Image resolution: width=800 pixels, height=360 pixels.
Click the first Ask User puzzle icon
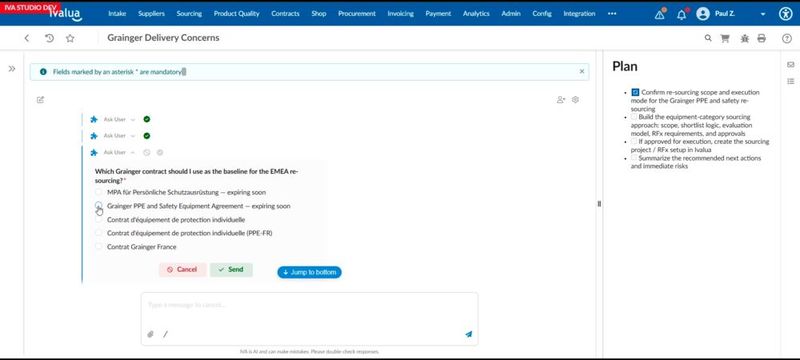click(x=94, y=119)
